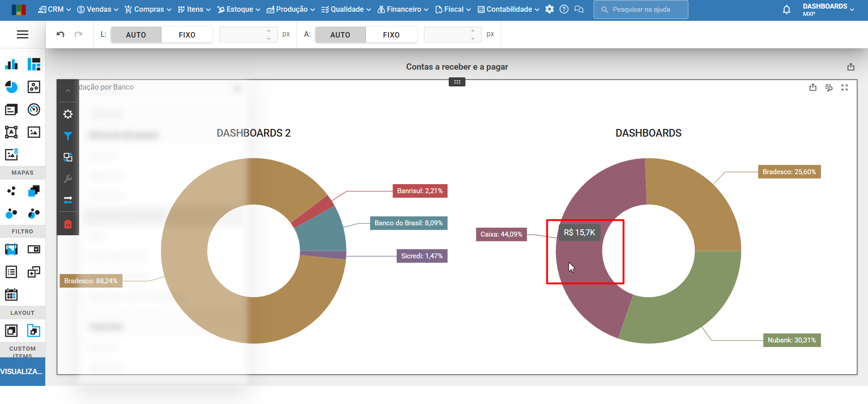The width and height of the screenshot is (868, 404).
Task: Open the Estoque menu
Action: 239,10
